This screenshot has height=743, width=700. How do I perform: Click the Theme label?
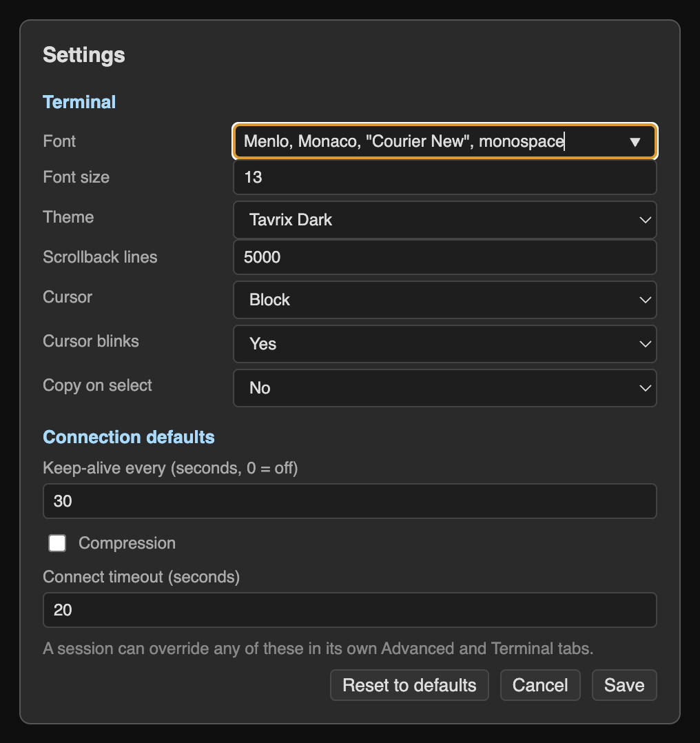click(68, 217)
